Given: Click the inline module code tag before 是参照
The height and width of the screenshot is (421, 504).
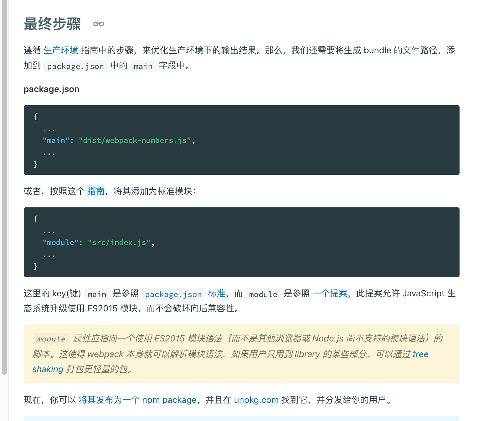Looking at the screenshot, I should (263, 294).
